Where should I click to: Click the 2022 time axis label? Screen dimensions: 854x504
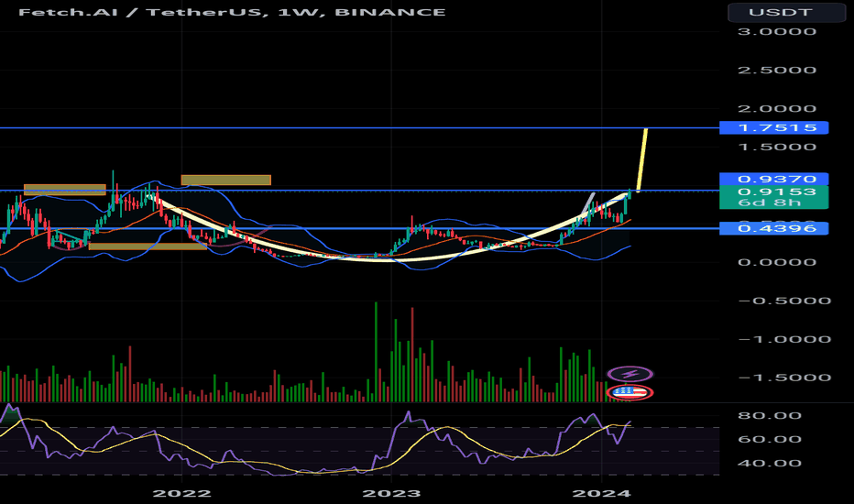click(x=181, y=493)
